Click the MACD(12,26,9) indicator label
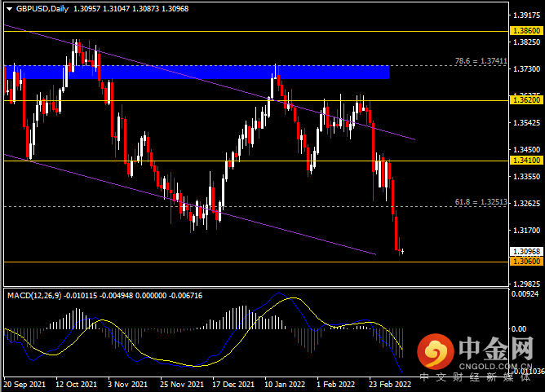This screenshot has width=545, height=392. 34,296
